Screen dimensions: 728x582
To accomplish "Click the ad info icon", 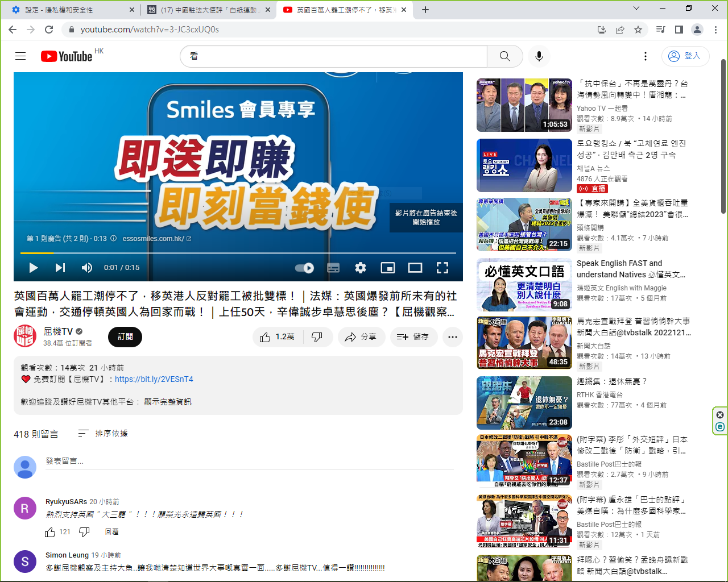I will coord(113,239).
